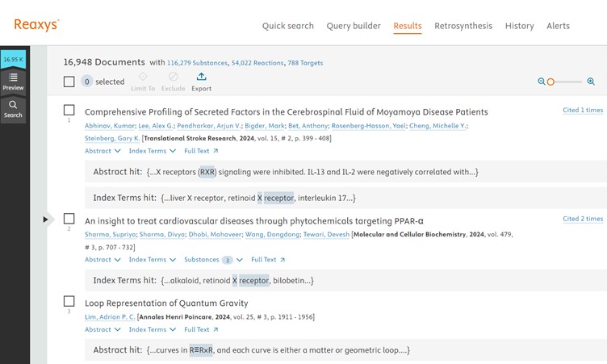Expand Abstract for the Moyamoya Disease document
Screen dimensions: 607x364
click(103, 151)
